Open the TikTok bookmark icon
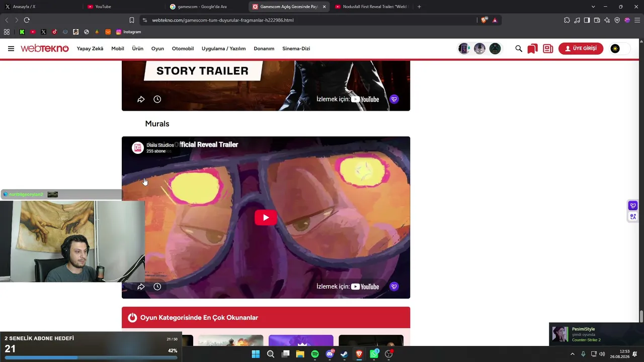The image size is (644, 362). point(54,32)
